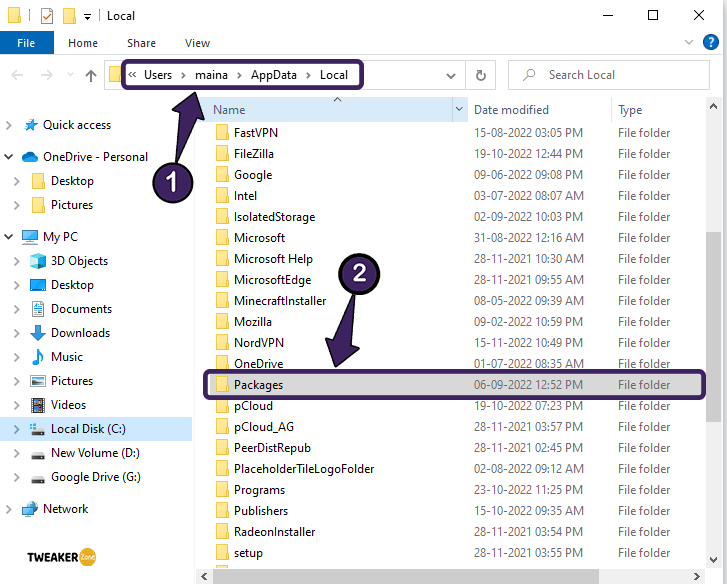Click the Help question mark icon
Image resolution: width=727 pixels, height=584 pixels.
tap(711, 42)
